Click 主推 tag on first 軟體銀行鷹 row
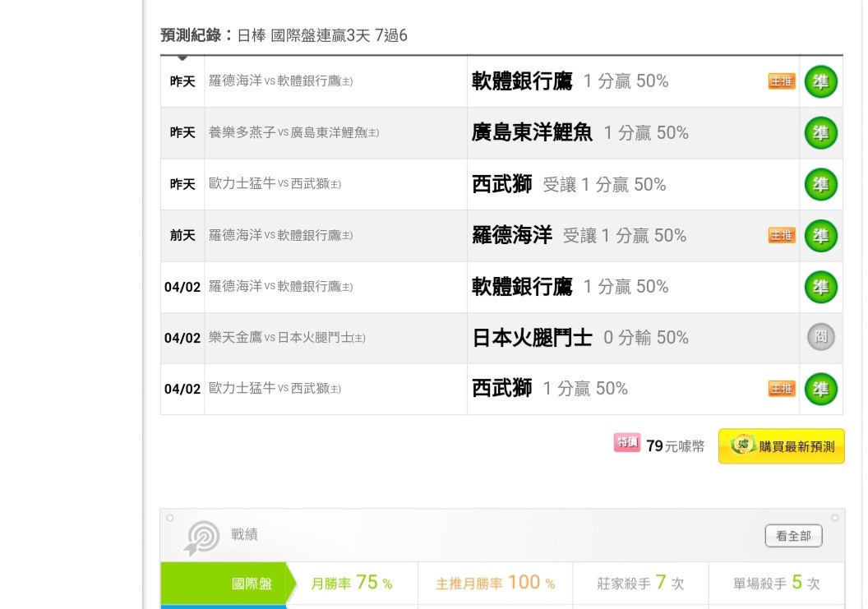Image resolution: width=868 pixels, height=609 pixels. click(x=781, y=81)
